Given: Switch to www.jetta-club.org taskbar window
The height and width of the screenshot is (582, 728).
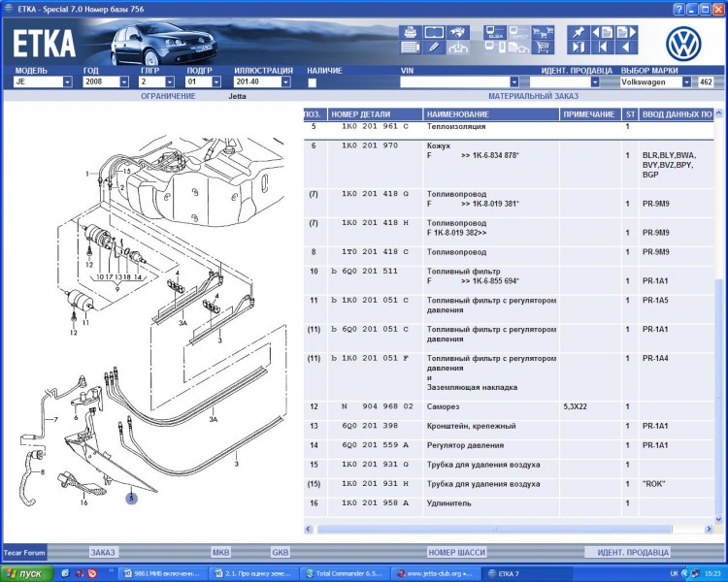Looking at the screenshot, I should click(x=435, y=573).
